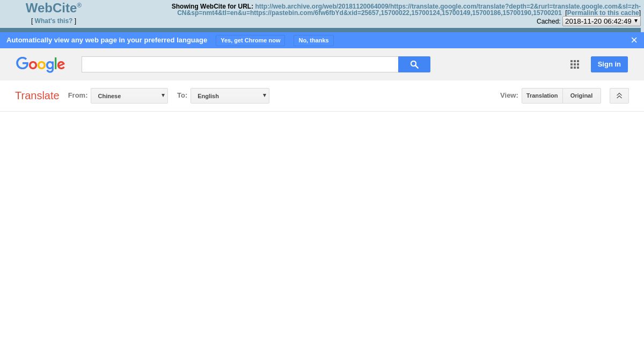Collapse the Translate toolbar with the double chevron
This screenshot has width=644, height=338.
tap(619, 95)
